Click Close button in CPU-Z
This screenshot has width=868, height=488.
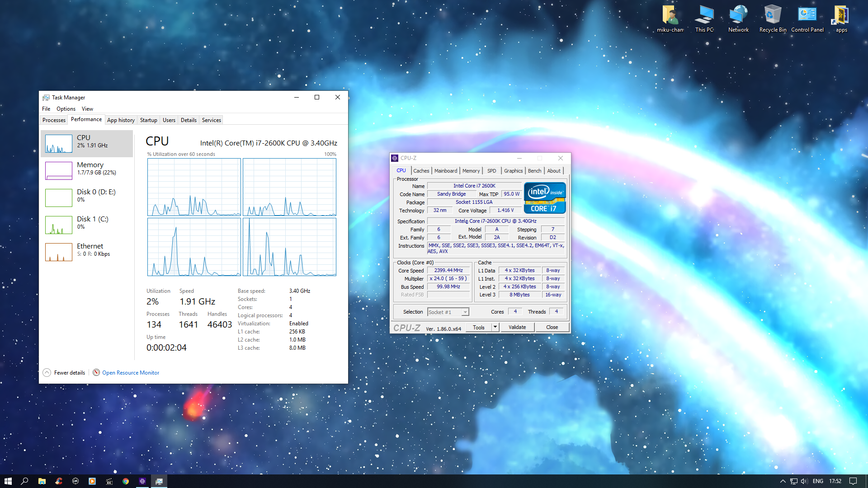point(552,327)
